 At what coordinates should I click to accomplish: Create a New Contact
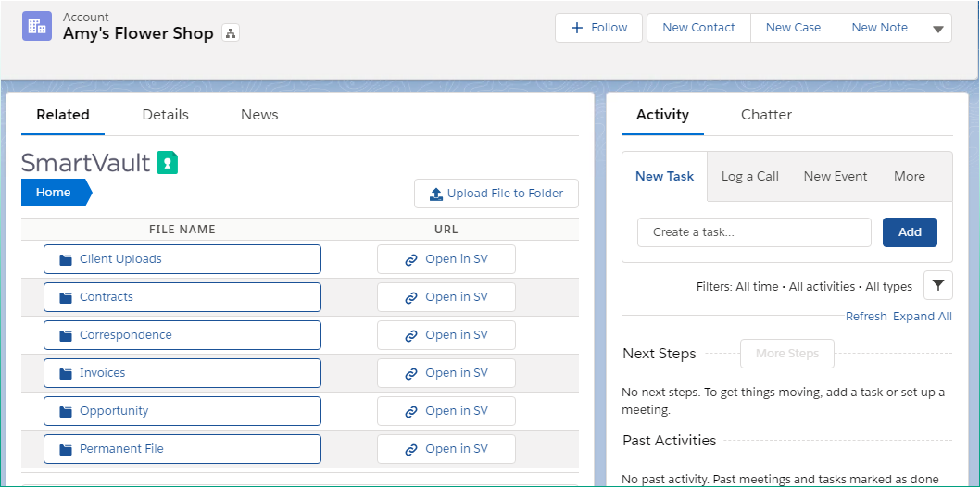[x=698, y=28]
